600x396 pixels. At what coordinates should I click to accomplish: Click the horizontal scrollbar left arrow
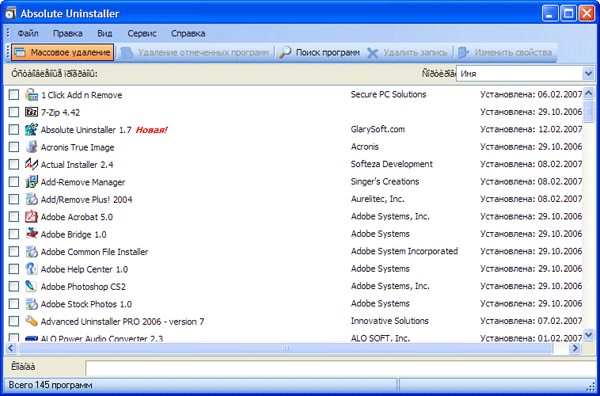(x=11, y=348)
